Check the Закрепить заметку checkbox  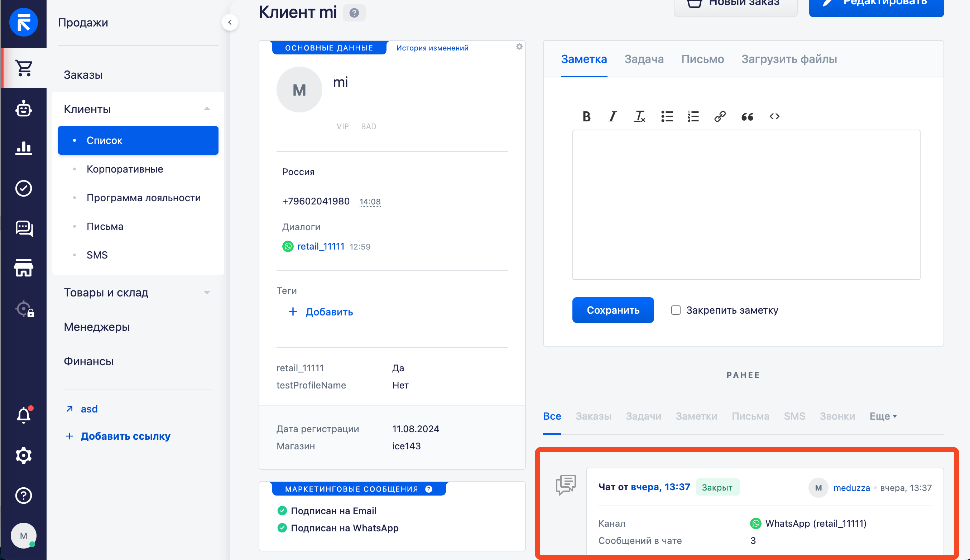(676, 310)
